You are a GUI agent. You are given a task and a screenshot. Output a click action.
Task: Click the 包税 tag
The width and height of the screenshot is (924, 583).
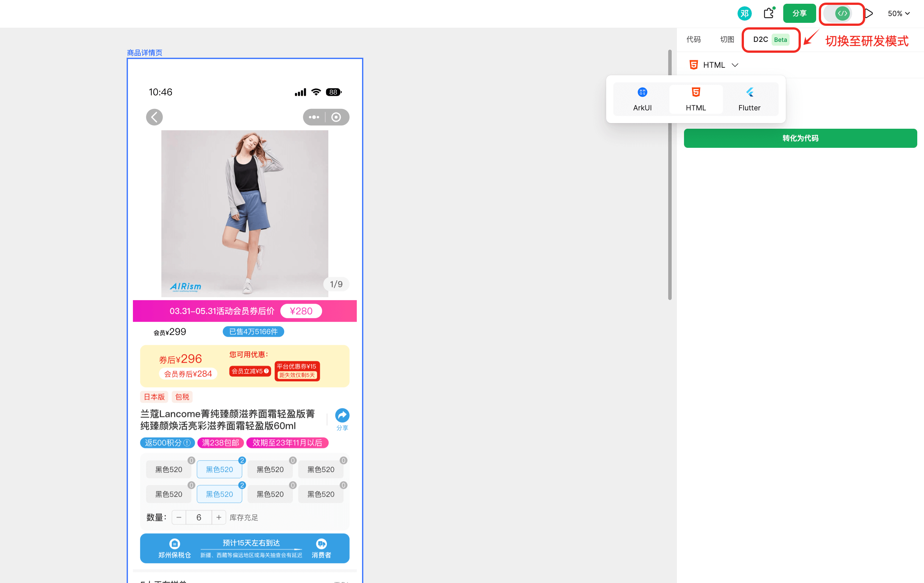pos(182,397)
